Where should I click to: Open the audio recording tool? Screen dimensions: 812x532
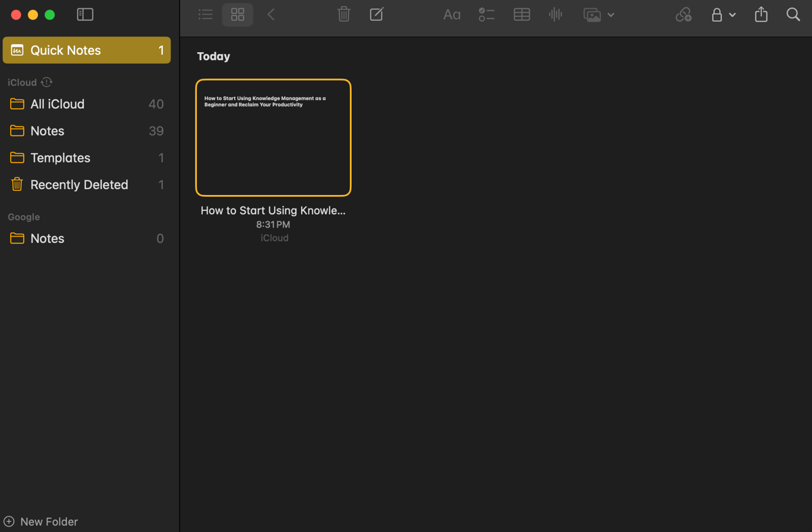(555, 14)
